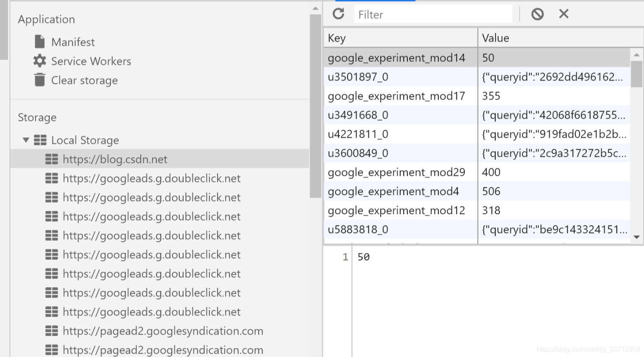The image size is (644, 357).
Task: Open the Manifest section
Action: click(73, 42)
